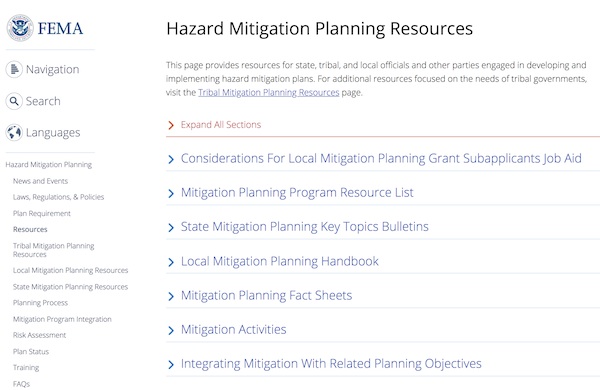Open Tribal Mitigation Planning Resources sidebar link

pyautogui.click(x=53, y=250)
